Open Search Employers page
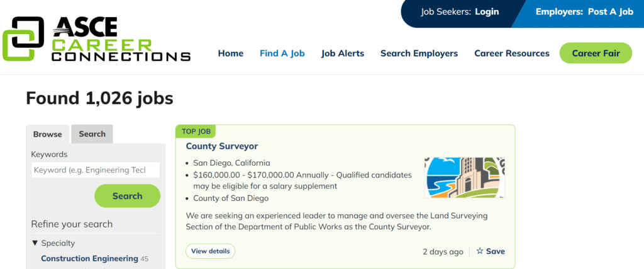 tap(419, 54)
